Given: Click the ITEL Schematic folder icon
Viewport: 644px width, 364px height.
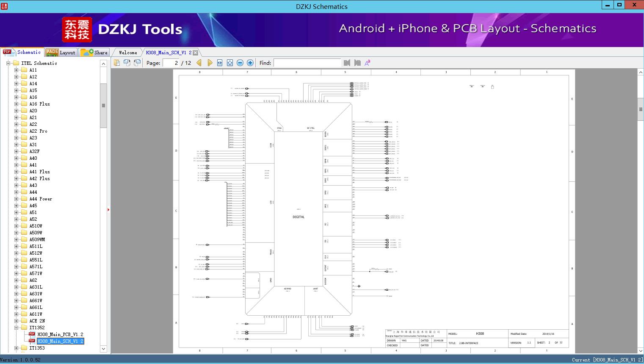Looking at the screenshot, I should [16, 63].
